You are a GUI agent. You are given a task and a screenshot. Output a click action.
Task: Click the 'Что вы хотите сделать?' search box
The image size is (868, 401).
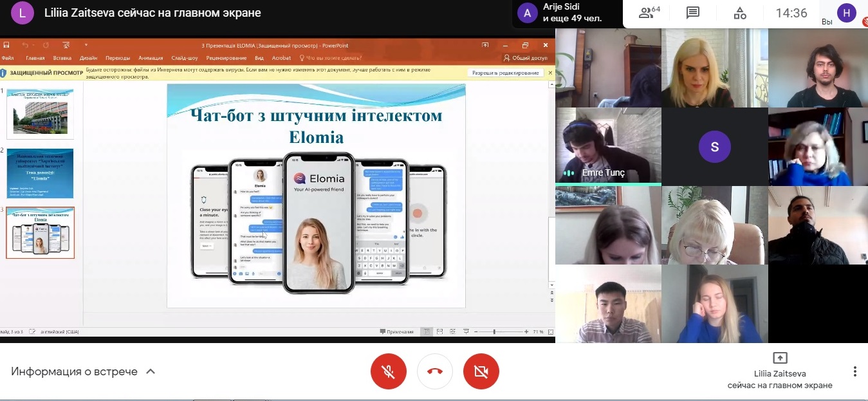(x=331, y=58)
